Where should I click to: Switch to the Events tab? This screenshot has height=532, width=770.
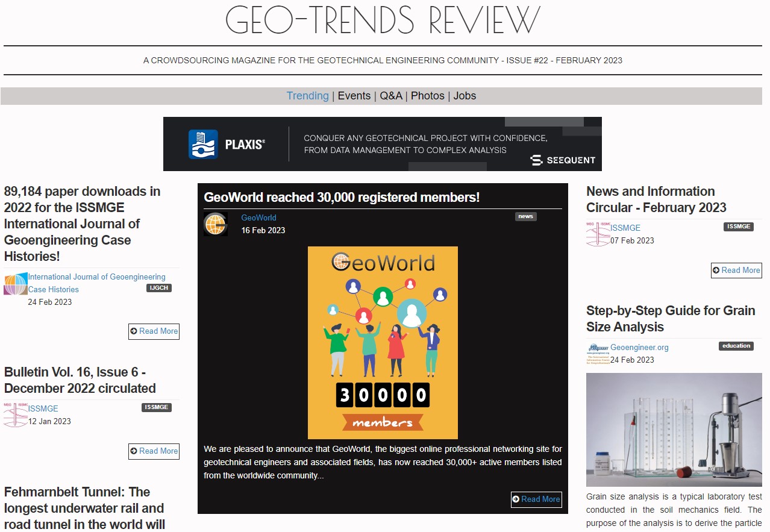coord(354,96)
